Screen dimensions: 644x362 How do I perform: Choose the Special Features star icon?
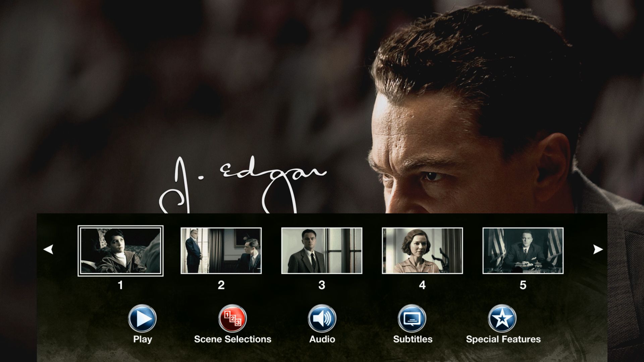pos(502,318)
